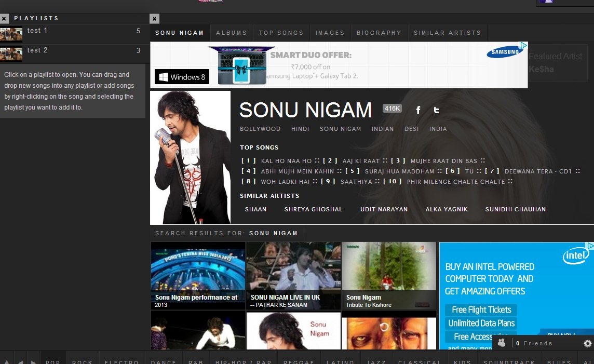Play Sonu Nigam Live in UK video
Image resolution: width=594 pixels, height=364 pixels.
pyautogui.click(x=293, y=276)
